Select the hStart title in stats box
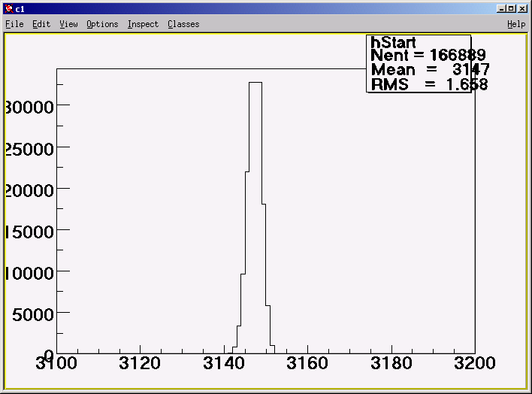This screenshot has height=394, width=532. [393, 42]
